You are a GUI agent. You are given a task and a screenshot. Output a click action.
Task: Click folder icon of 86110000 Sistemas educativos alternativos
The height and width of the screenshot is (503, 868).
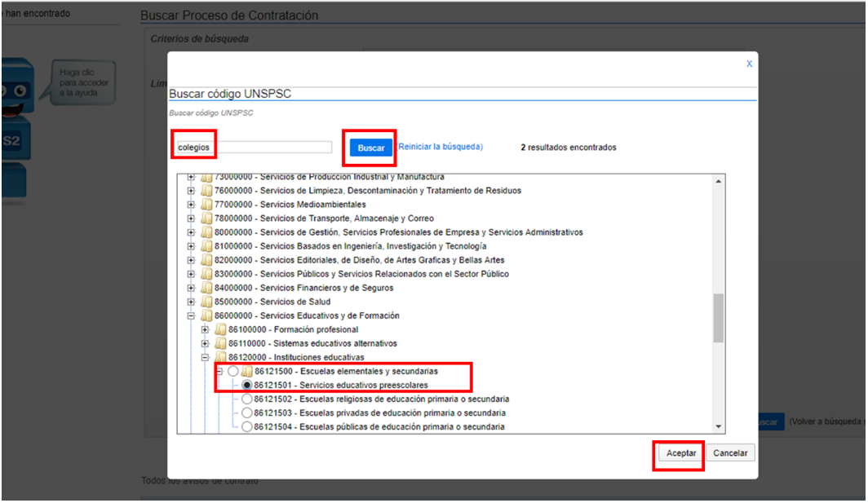(220, 344)
